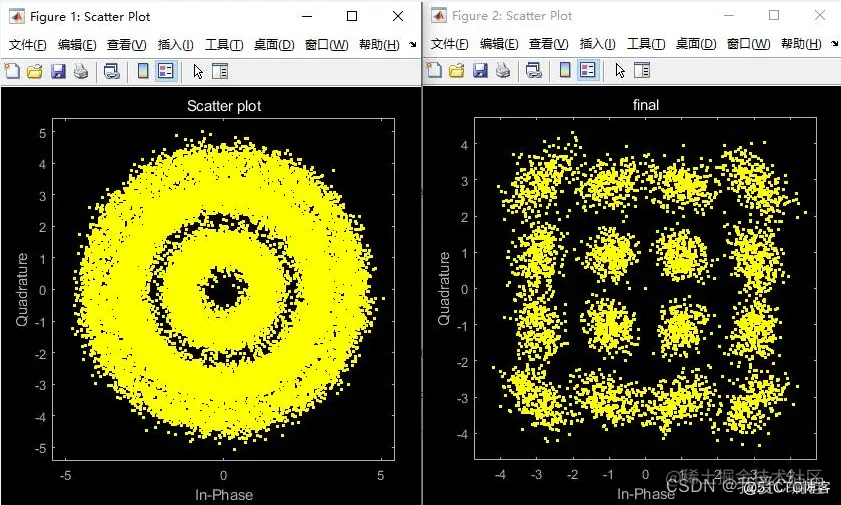Click Link Plot icon in Figure 1 toolbar
841x505 pixels.
(112, 71)
